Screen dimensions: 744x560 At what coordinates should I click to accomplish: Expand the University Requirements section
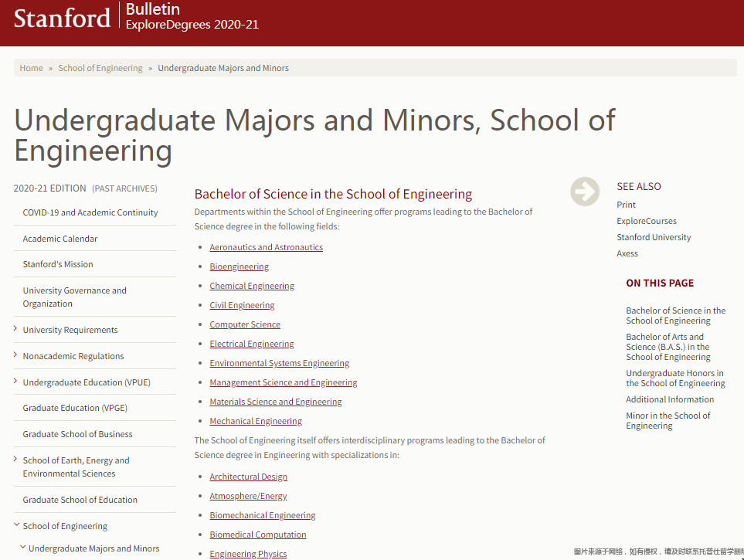15,328
